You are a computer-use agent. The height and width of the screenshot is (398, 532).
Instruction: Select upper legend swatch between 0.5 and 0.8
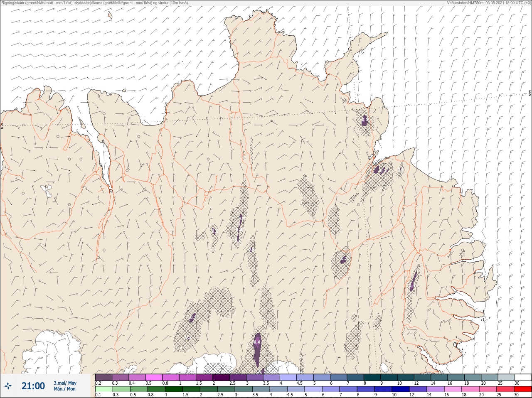(154, 377)
